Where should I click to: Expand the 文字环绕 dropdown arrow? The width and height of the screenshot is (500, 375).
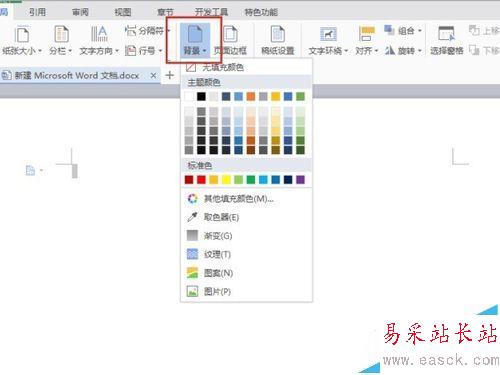click(346, 51)
